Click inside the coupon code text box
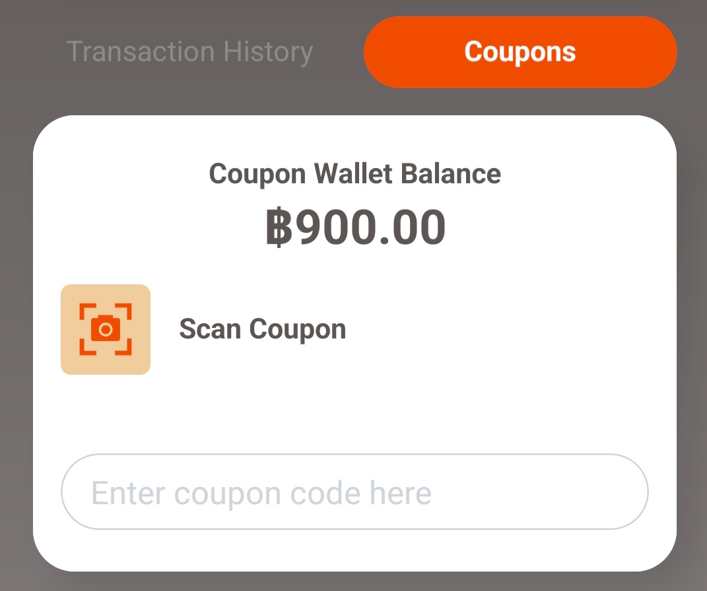 point(354,491)
